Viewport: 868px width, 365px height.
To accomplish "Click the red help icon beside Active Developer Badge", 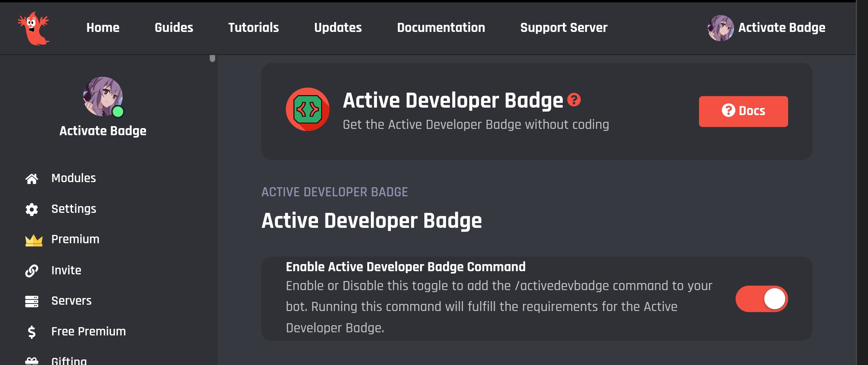I will [x=574, y=100].
